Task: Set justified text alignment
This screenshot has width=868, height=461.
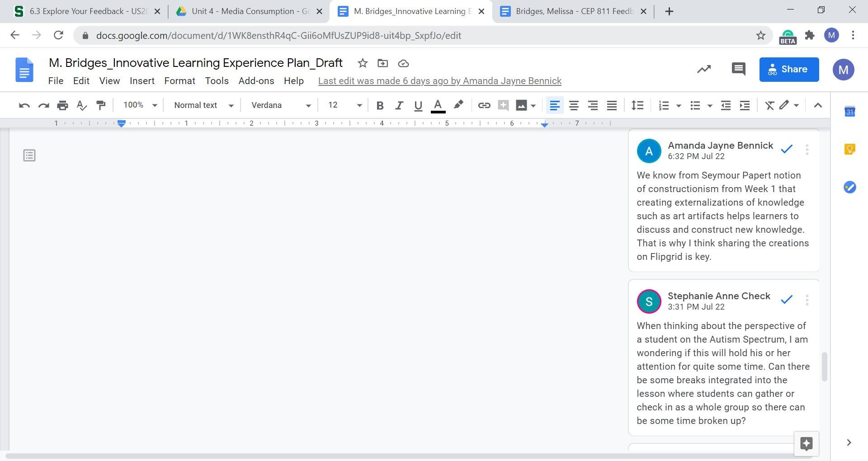Action: [612, 105]
